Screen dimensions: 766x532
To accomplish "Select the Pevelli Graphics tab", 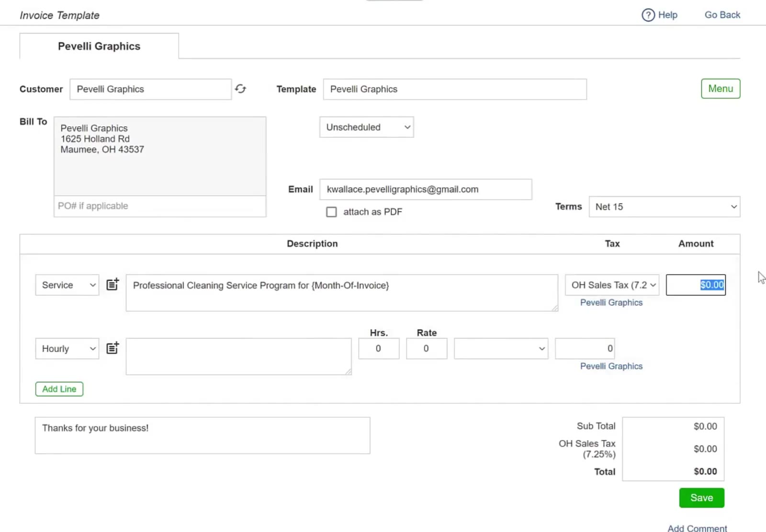I will tap(99, 46).
